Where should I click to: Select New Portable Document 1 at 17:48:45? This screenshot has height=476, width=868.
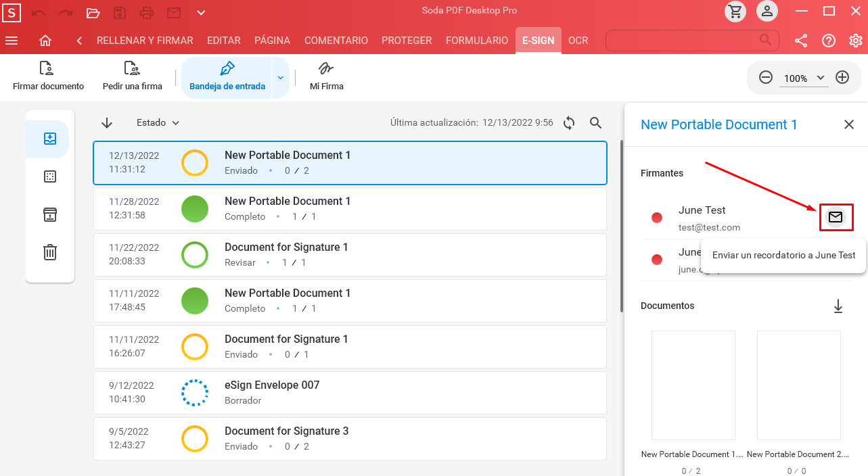pos(350,301)
